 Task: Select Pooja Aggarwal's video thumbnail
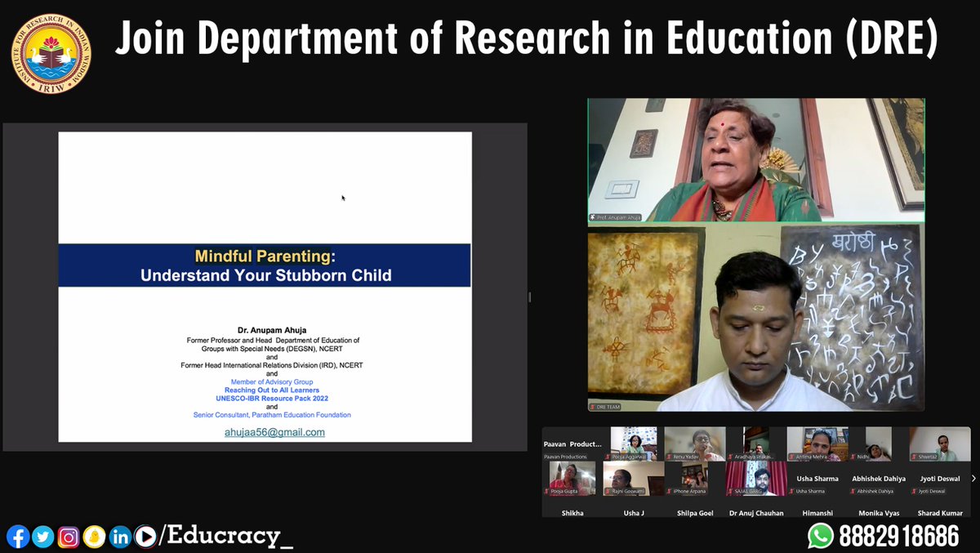pos(634,444)
